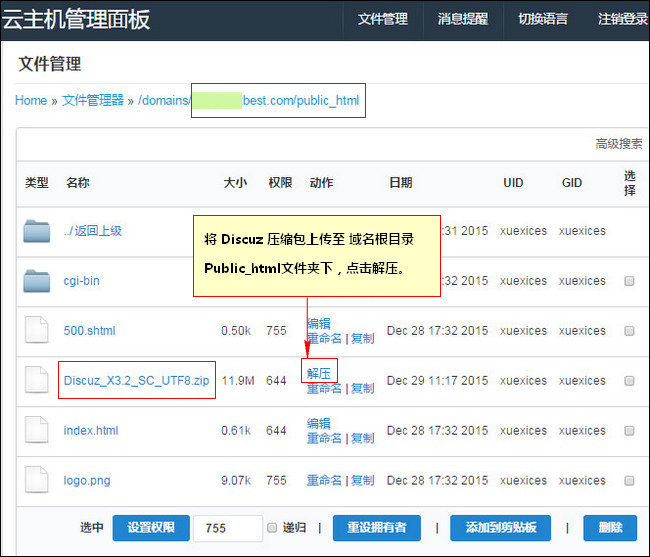Open the Discuz_X3.2_SC_UTF8.zip file link
650x557 pixels.
(x=136, y=380)
